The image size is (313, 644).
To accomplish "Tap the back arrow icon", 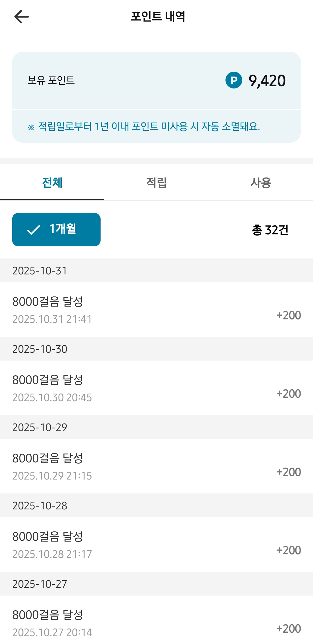I will click(x=22, y=17).
